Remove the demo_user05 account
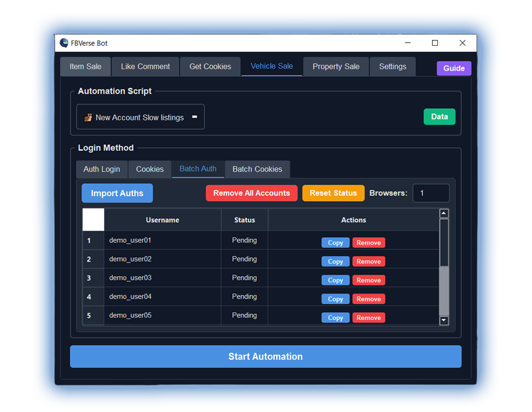Image resolution: width=532 pixels, height=412 pixels. pyautogui.click(x=369, y=317)
